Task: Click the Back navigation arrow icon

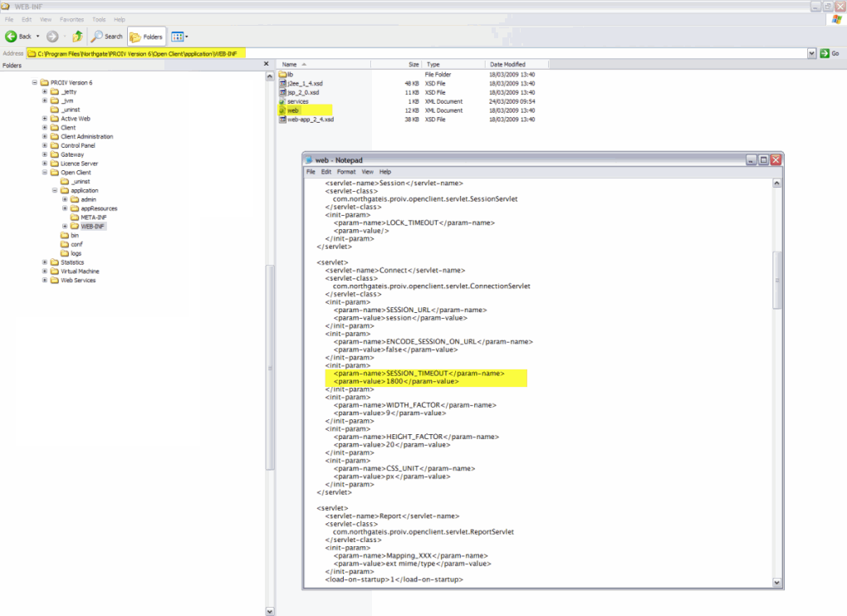Action: (x=11, y=37)
